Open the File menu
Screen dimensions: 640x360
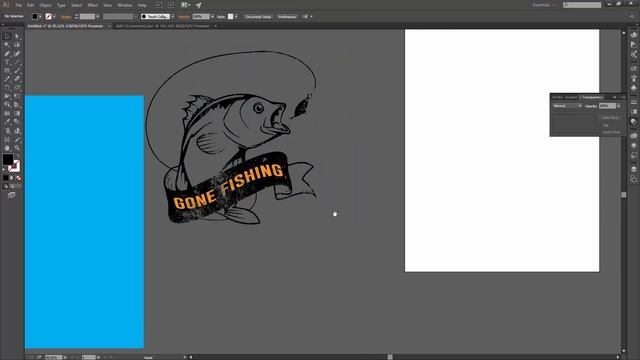click(19, 5)
